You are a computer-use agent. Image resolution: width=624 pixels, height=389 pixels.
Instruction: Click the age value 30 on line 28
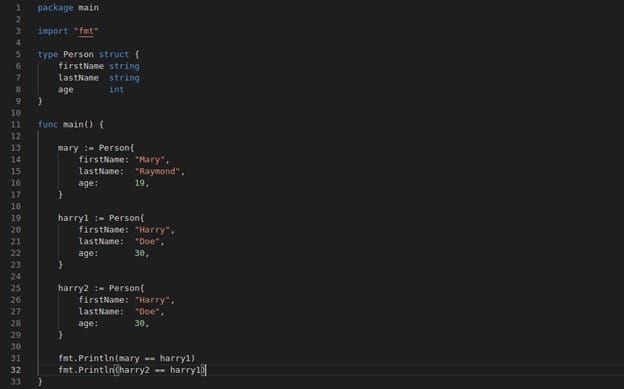pyautogui.click(x=139, y=323)
